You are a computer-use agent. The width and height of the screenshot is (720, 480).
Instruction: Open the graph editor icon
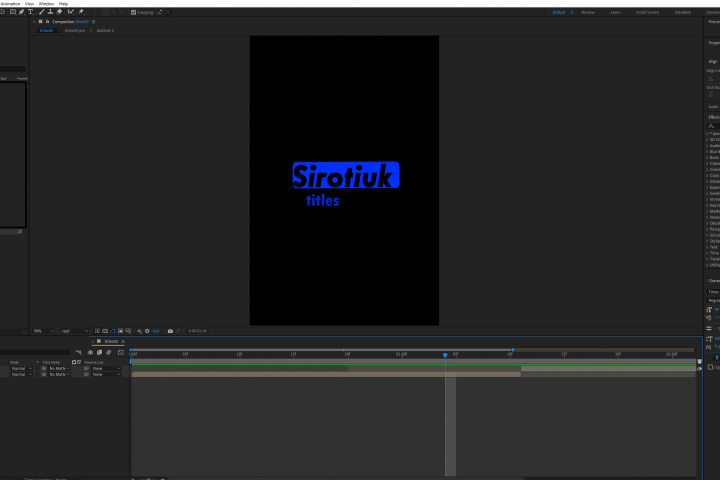(121, 352)
